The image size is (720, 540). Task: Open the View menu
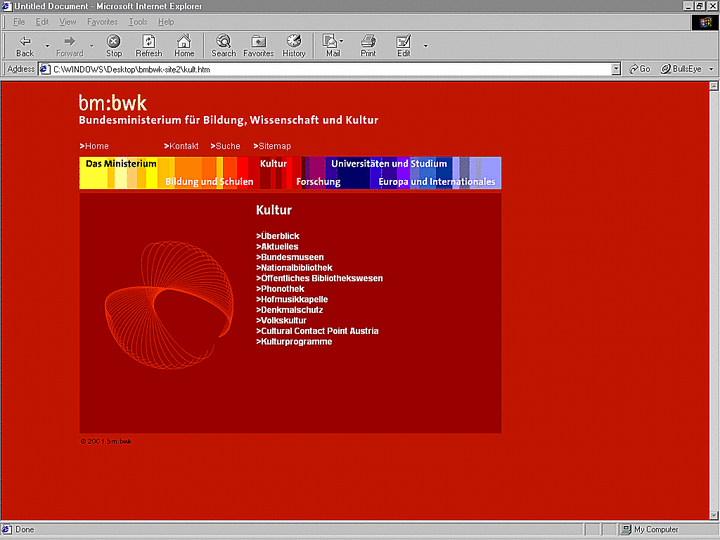coord(68,22)
